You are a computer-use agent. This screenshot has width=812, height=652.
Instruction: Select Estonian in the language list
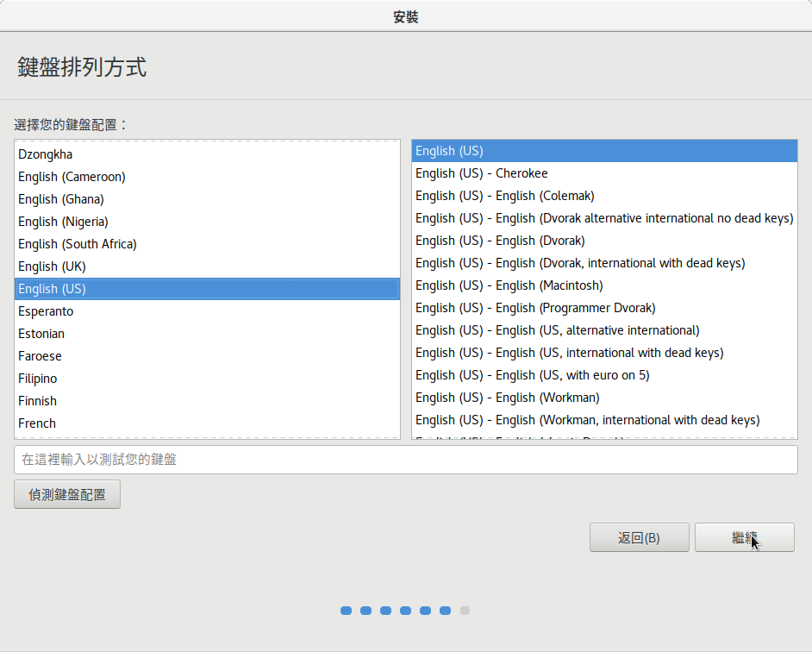(x=41, y=334)
